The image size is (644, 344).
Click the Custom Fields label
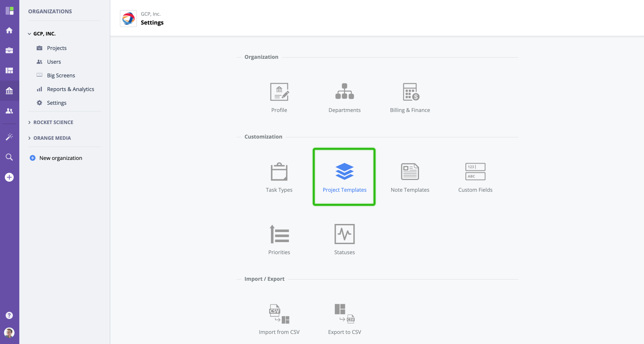475,190
